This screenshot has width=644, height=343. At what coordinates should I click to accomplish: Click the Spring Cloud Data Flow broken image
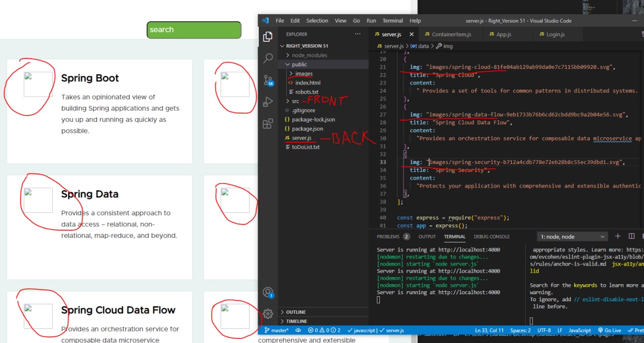point(38,316)
